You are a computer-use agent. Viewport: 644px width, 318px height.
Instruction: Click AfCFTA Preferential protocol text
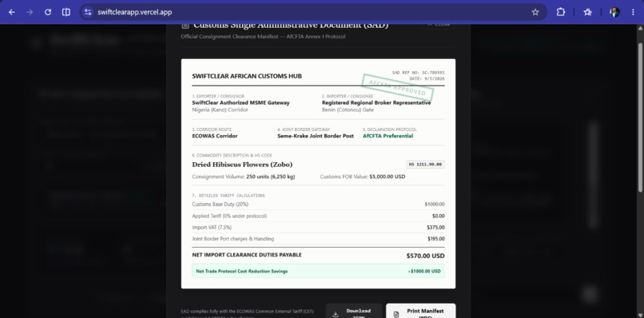(x=388, y=136)
